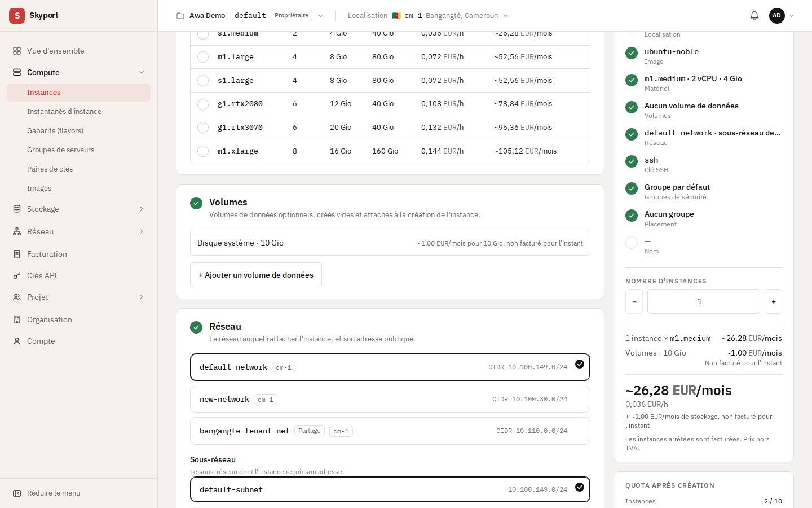Select the default-network option
The image size is (812, 508).
click(x=390, y=367)
